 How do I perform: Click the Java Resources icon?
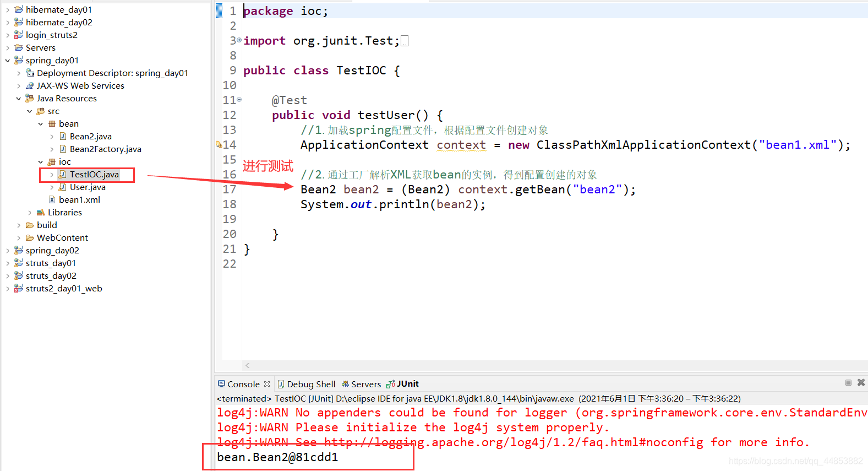coord(30,98)
